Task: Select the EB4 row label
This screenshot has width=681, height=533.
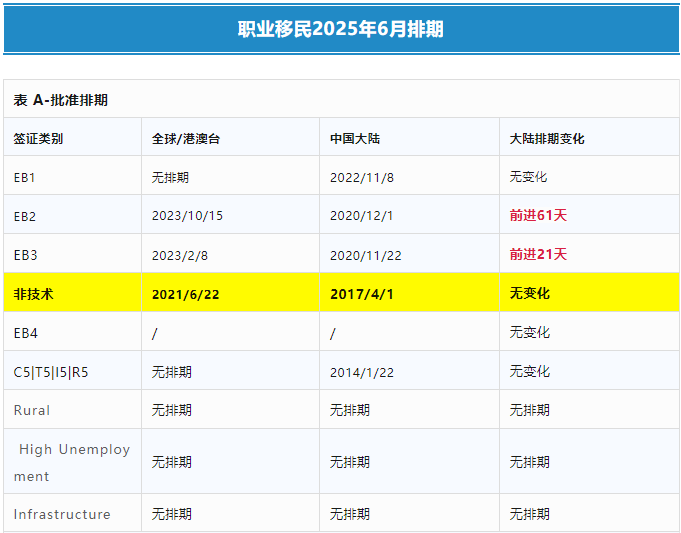Action: 27,333
